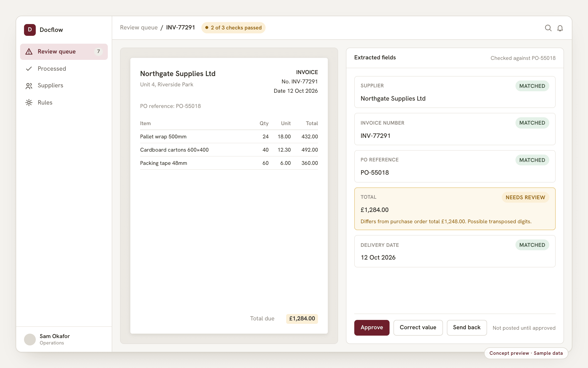This screenshot has width=588, height=368.
Task: Open notifications with the bell icon
Action: (560, 28)
